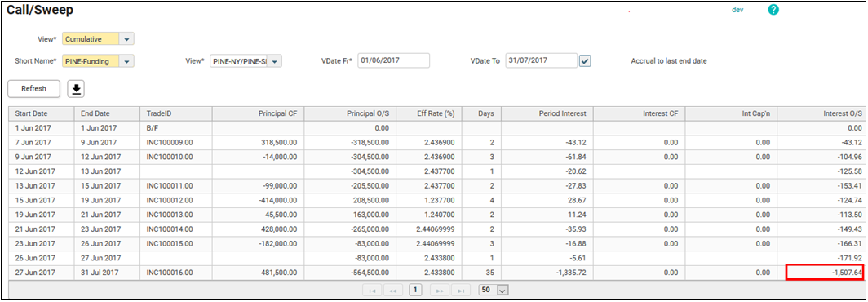Image resolution: width=868 pixels, height=302 pixels.
Task: Open the page size 50 dropdown
Action: pos(503,290)
